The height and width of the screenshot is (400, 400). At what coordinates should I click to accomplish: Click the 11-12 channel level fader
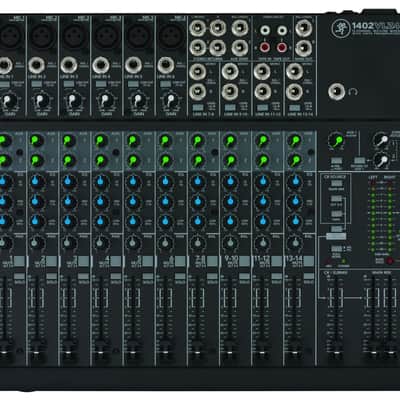pyautogui.click(x=263, y=353)
